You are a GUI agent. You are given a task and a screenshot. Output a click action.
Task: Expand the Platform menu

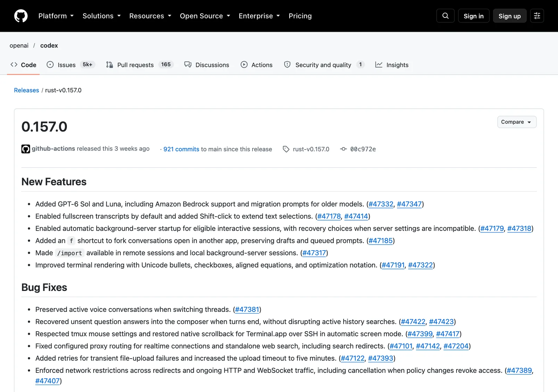56,16
